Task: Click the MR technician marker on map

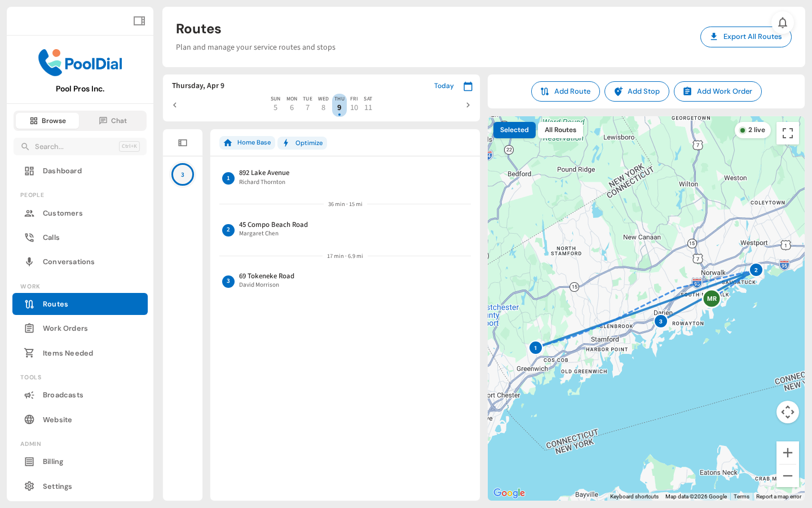Action: (x=712, y=299)
